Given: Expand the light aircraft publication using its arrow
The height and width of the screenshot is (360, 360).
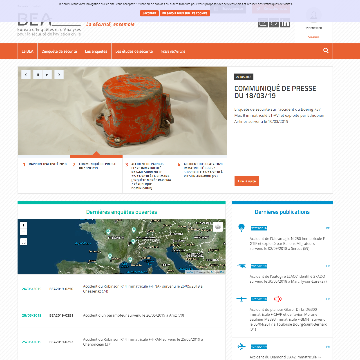Looking at the screenshot, I should [328, 299].
